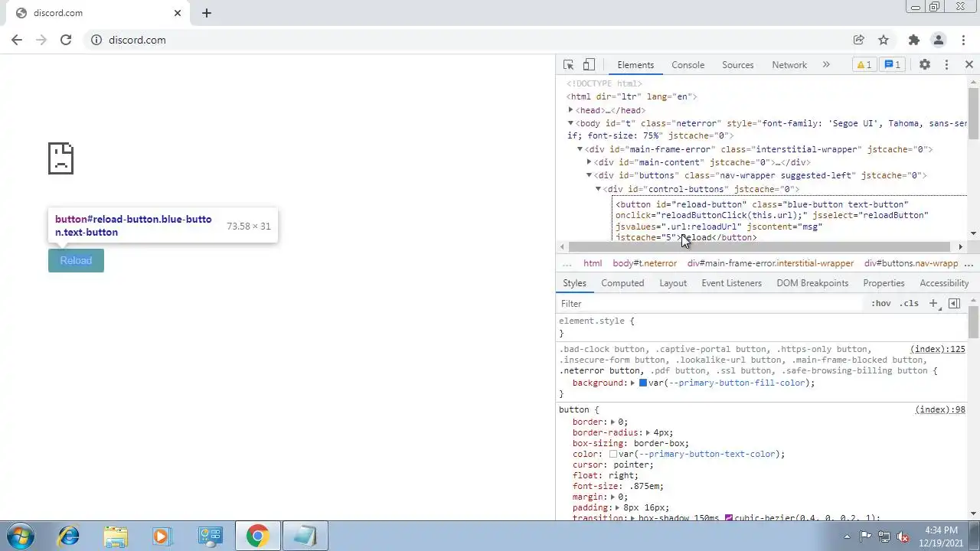The image size is (980, 551).
Task: Select div#main-frame-error breadcrumb
Action: point(770,263)
